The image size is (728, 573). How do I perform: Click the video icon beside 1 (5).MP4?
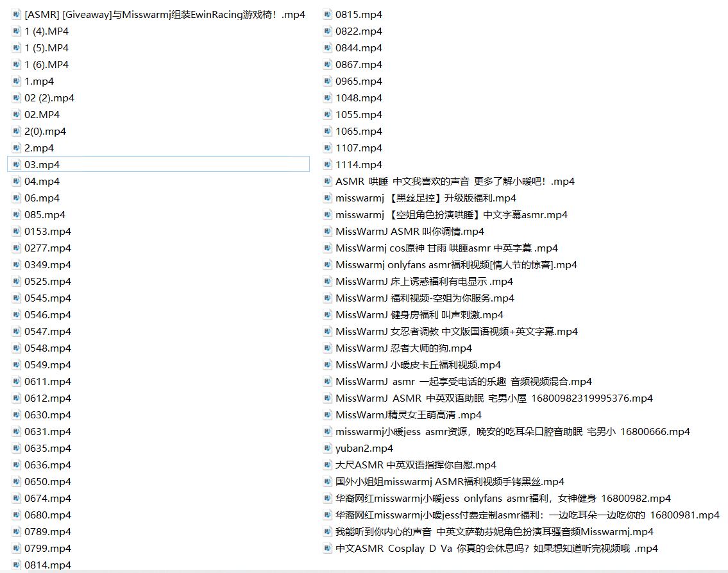click(16, 48)
